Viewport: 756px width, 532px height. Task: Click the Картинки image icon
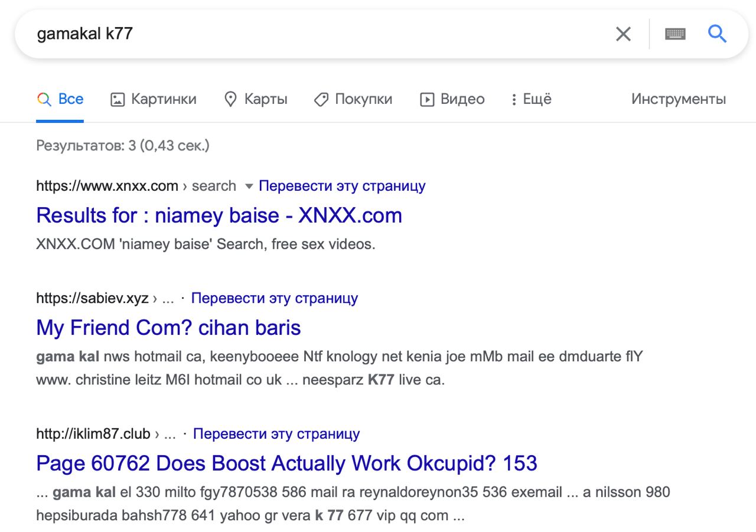point(118,100)
